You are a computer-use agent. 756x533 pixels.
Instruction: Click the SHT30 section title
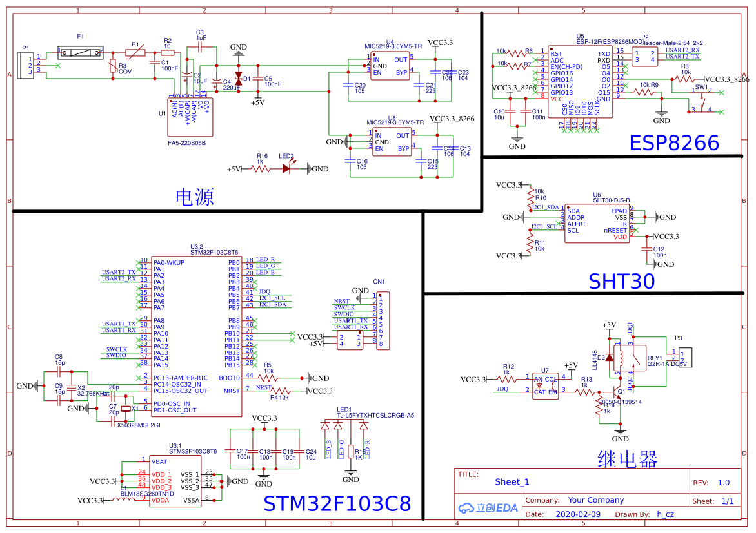[621, 282]
